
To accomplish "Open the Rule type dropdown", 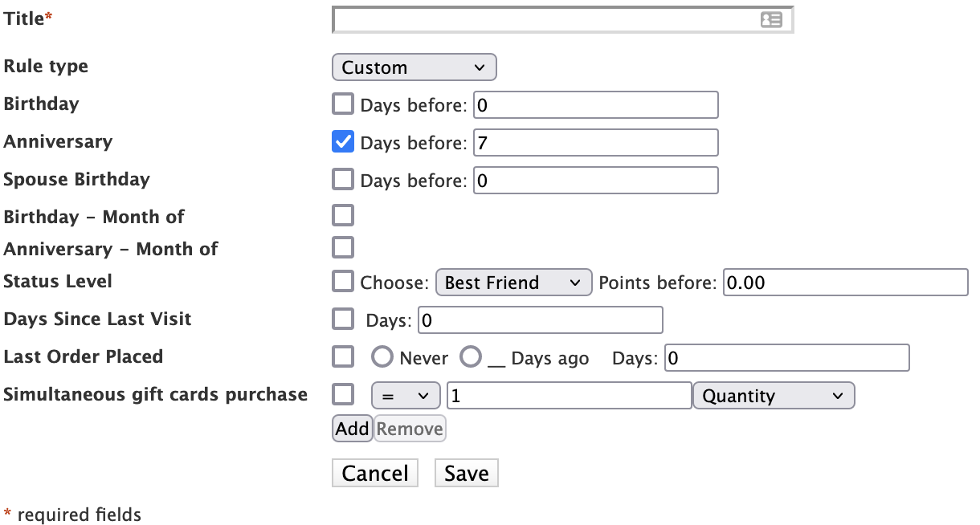I will (x=414, y=67).
